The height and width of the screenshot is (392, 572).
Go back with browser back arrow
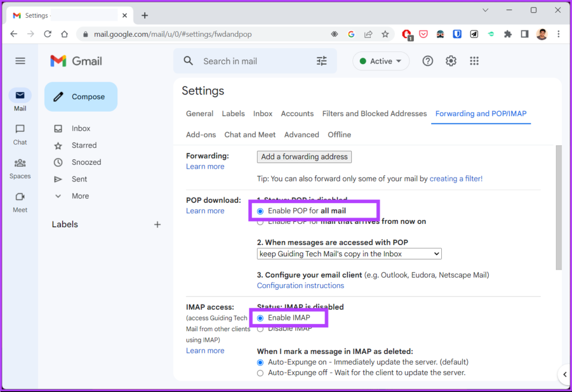(14, 34)
